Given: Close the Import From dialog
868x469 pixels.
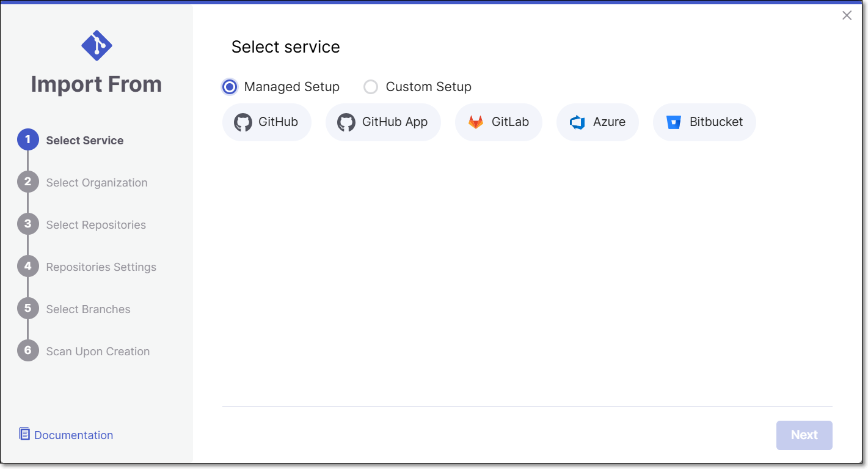Looking at the screenshot, I should point(847,16).
